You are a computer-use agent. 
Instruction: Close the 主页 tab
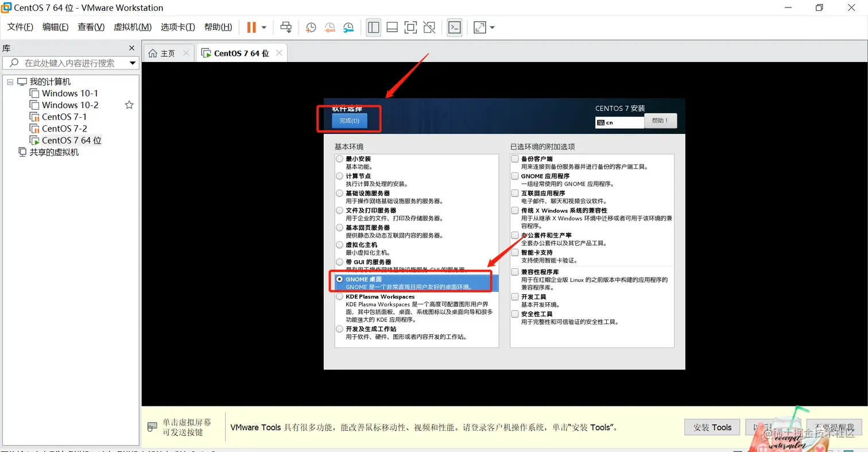click(185, 53)
